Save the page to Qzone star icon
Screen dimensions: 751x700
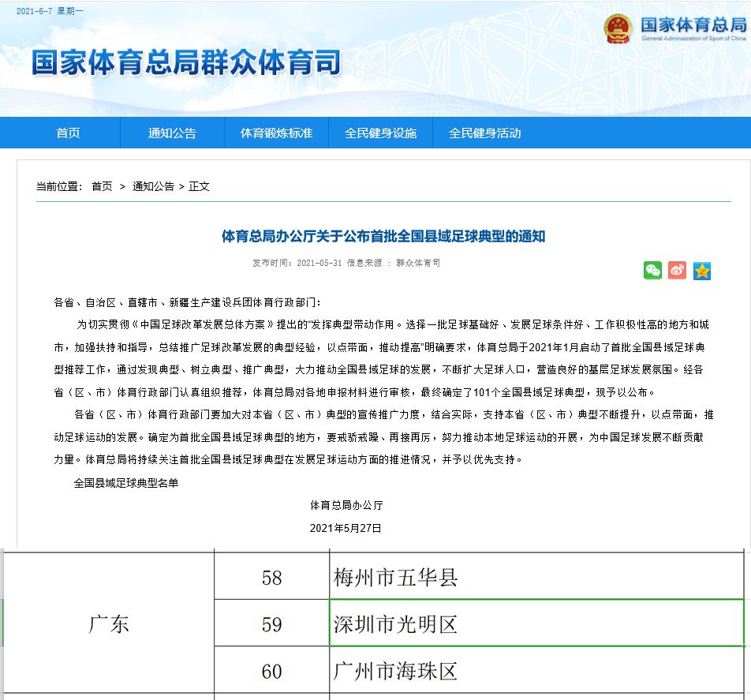(x=701, y=271)
